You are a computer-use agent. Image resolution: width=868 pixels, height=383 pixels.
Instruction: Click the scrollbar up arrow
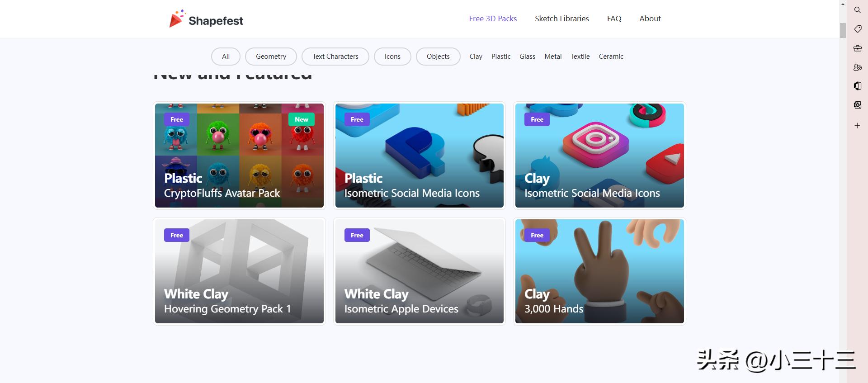pyautogui.click(x=843, y=4)
